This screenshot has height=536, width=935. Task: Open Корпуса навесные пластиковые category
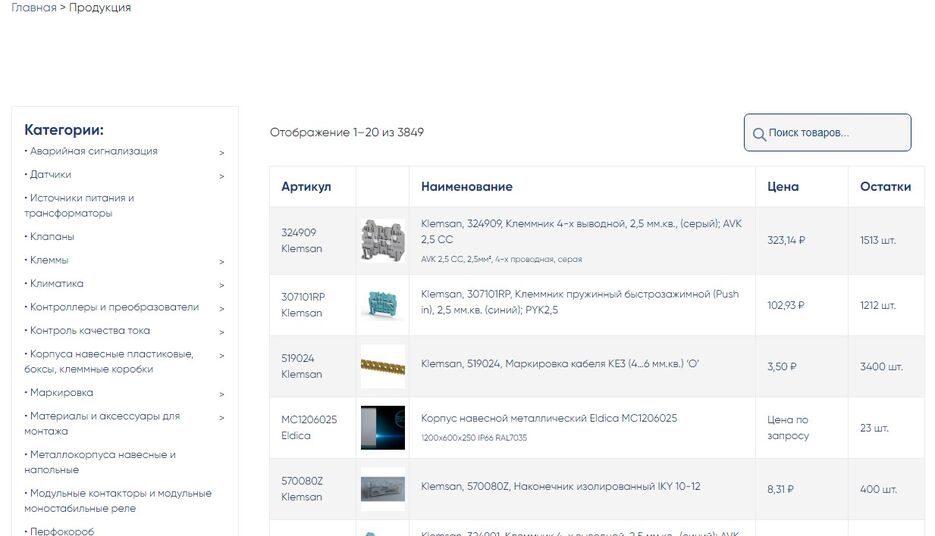(x=109, y=361)
